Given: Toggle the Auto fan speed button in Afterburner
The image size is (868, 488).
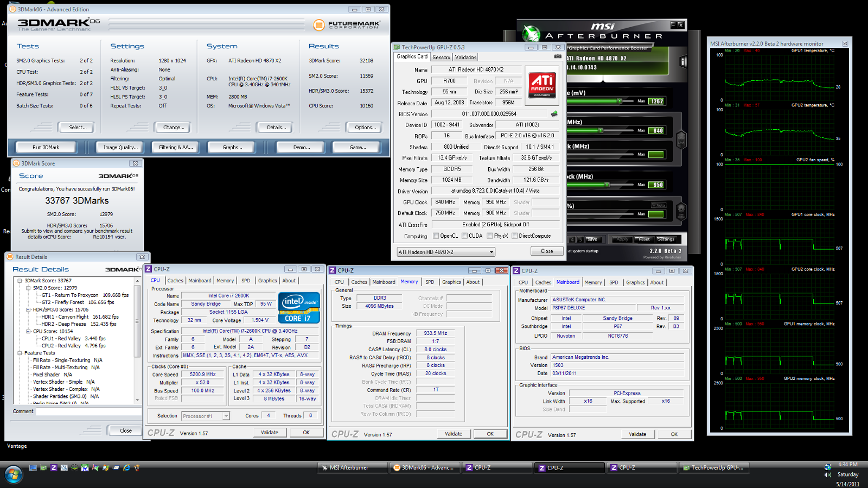Looking at the screenshot, I should 659,205.
